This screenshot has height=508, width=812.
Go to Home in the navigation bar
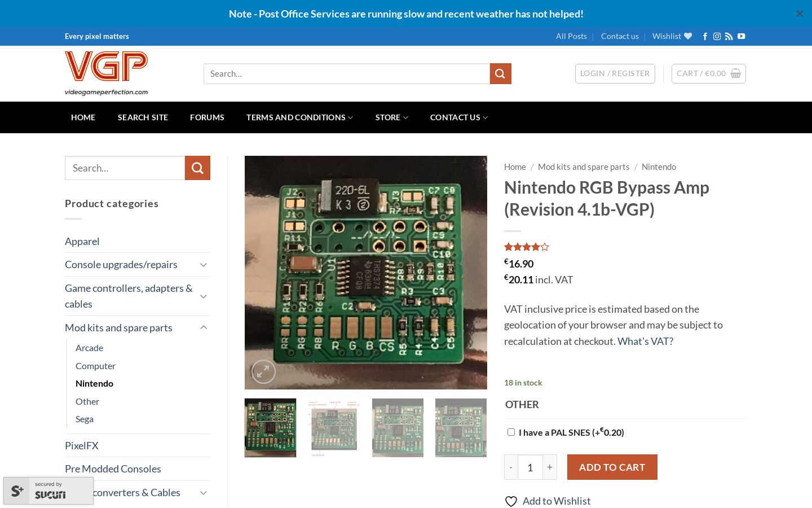[x=83, y=117]
